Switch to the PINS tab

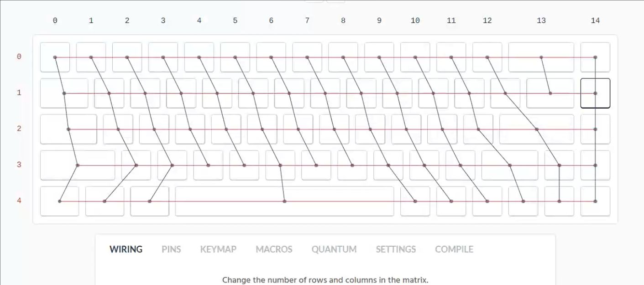(171, 249)
